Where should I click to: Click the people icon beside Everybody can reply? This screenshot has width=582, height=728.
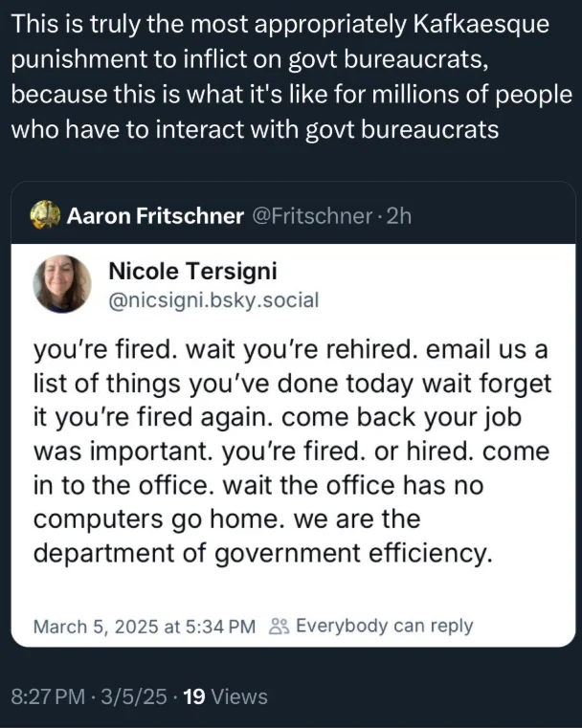pyautogui.click(x=280, y=627)
